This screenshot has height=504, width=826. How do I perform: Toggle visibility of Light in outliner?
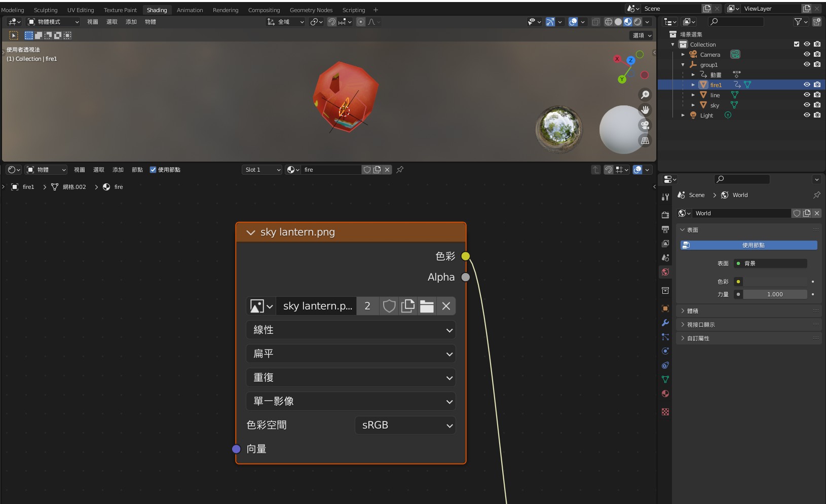(x=807, y=115)
